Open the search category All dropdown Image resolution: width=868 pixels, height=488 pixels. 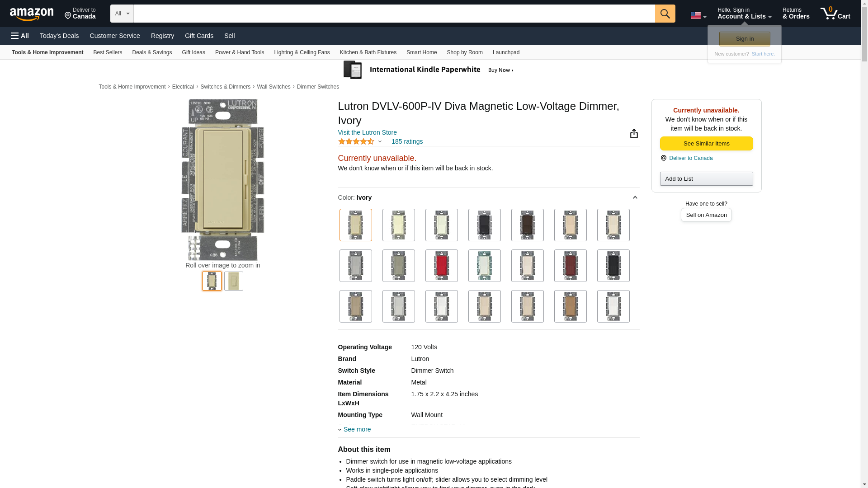tap(122, 14)
